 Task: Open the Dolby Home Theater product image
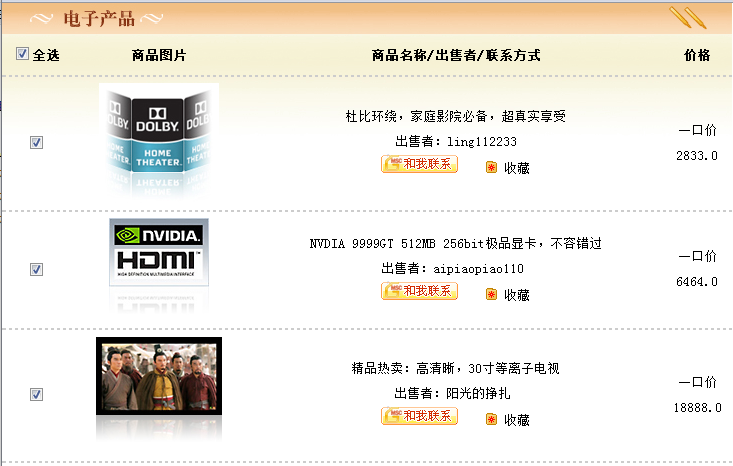pyautogui.click(x=159, y=140)
